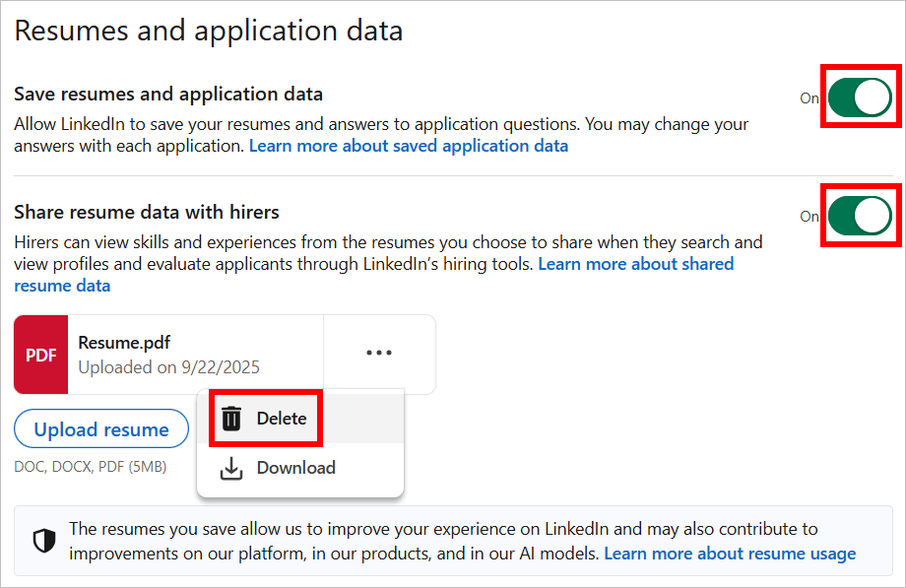
Task: Click the download arrow icon next to Download
Action: point(232,467)
